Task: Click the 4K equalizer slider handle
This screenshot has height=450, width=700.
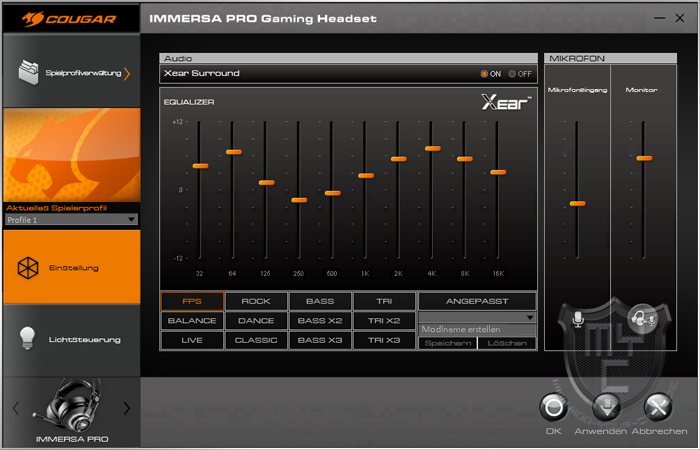Action: (x=433, y=149)
